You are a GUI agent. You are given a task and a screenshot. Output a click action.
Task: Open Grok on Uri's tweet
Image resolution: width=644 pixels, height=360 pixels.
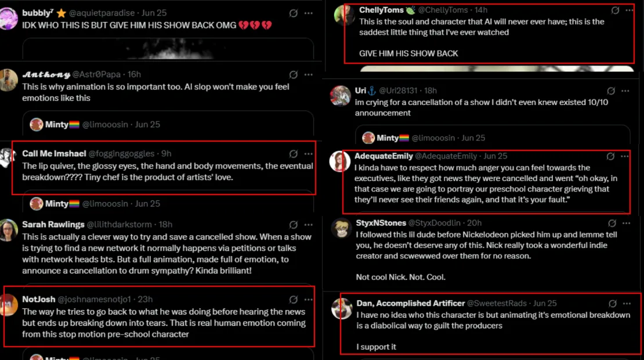[x=611, y=91]
